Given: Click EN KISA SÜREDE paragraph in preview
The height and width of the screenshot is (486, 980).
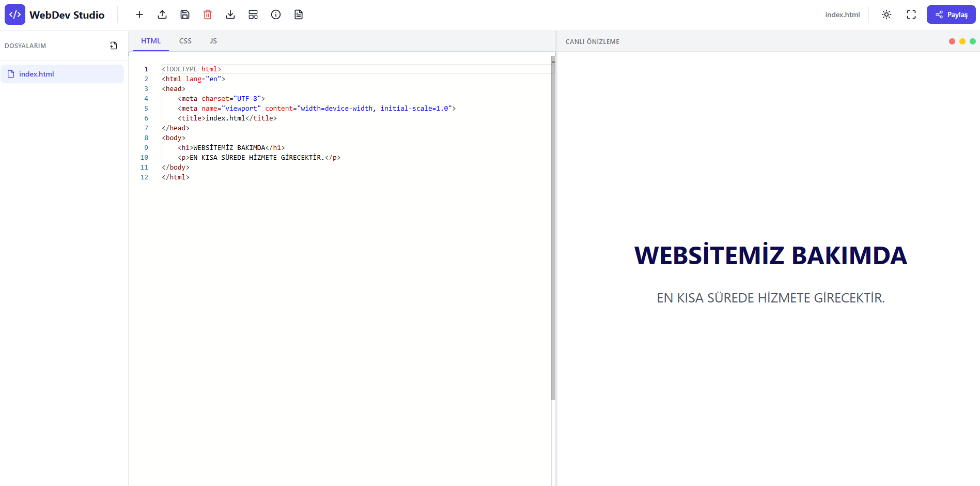Looking at the screenshot, I should click(x=771, y=298).
